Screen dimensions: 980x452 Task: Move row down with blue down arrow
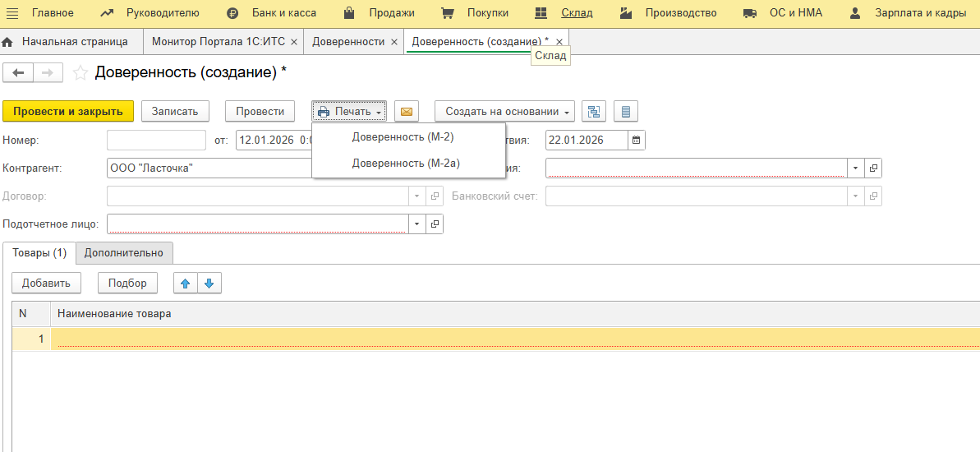(209, 284)
